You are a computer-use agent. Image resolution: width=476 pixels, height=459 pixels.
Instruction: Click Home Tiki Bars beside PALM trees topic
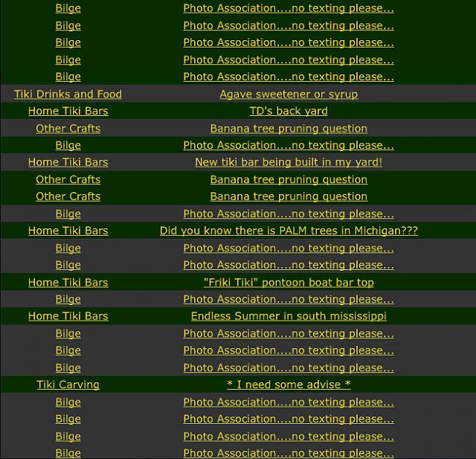click(x=68, y=231)
